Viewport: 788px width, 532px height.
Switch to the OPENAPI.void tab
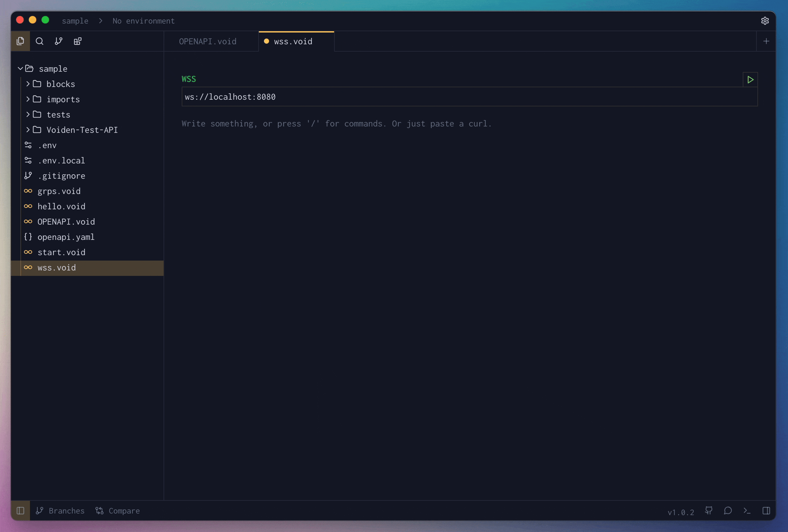pyautogui.click(x=208, y=41)
